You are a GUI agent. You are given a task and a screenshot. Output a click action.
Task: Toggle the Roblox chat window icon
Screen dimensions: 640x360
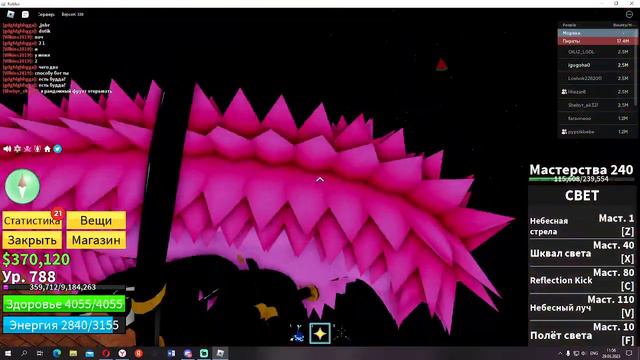pyautogui.click(x=25, y=14)
